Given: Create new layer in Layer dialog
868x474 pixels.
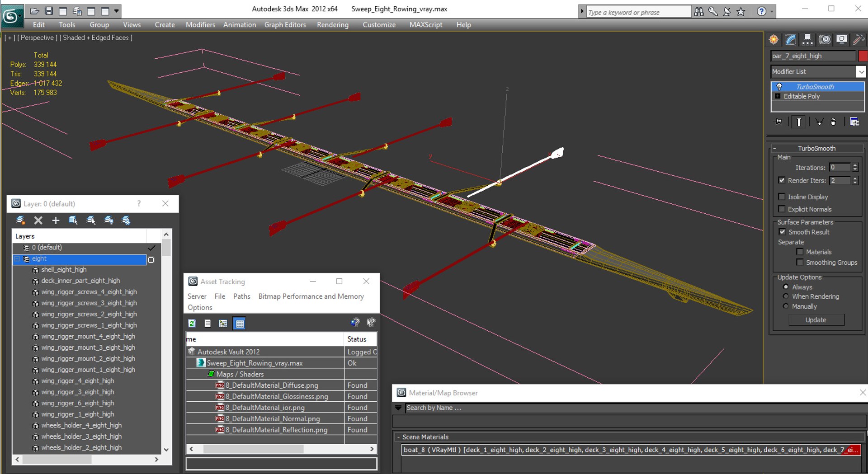Looking at the screenshot, I should pyautogui.click(x=20, y=220).
